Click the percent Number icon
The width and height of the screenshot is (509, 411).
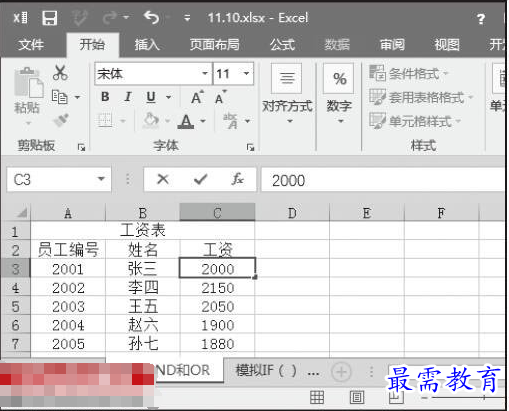click(x=339, y=78)
